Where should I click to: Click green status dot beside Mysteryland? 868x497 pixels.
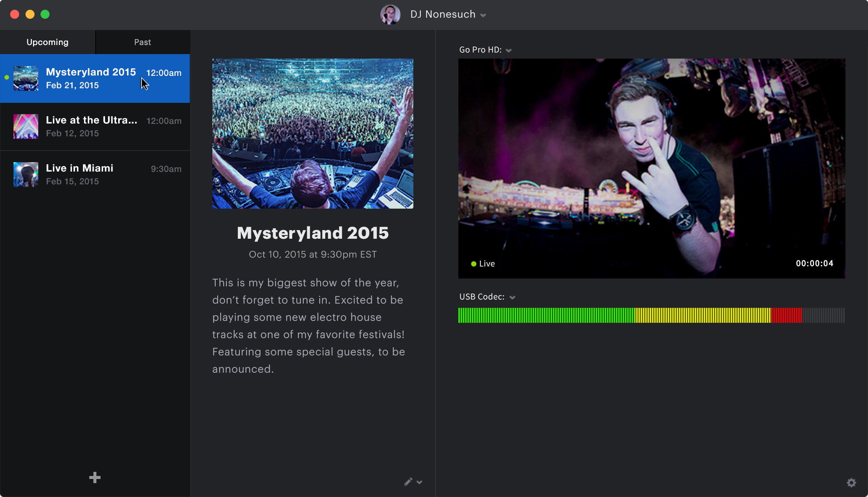point(7,77)
